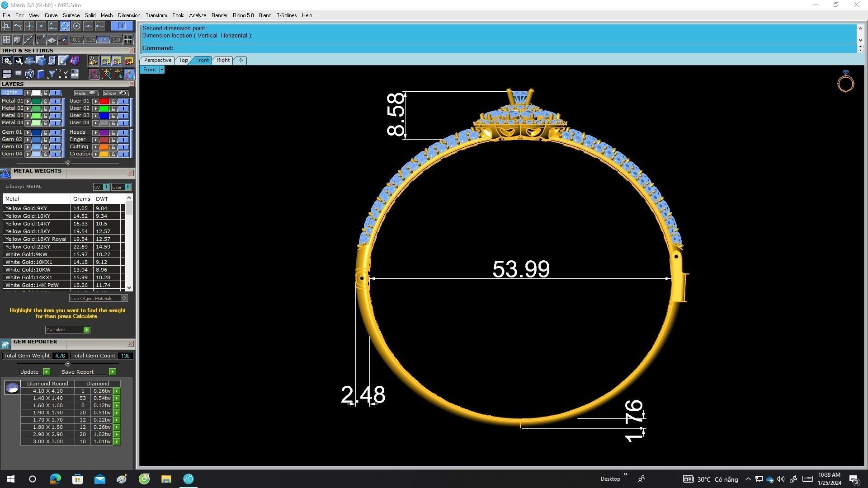Toggle Metal 01 layer on/off switch

tap(56, 101)
